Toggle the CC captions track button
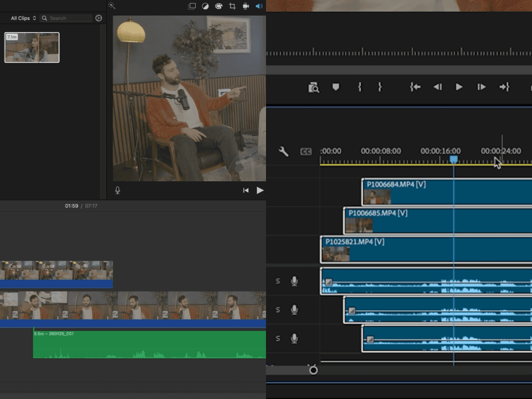This screenshot has height=399, width=532. tap(306, 151)
